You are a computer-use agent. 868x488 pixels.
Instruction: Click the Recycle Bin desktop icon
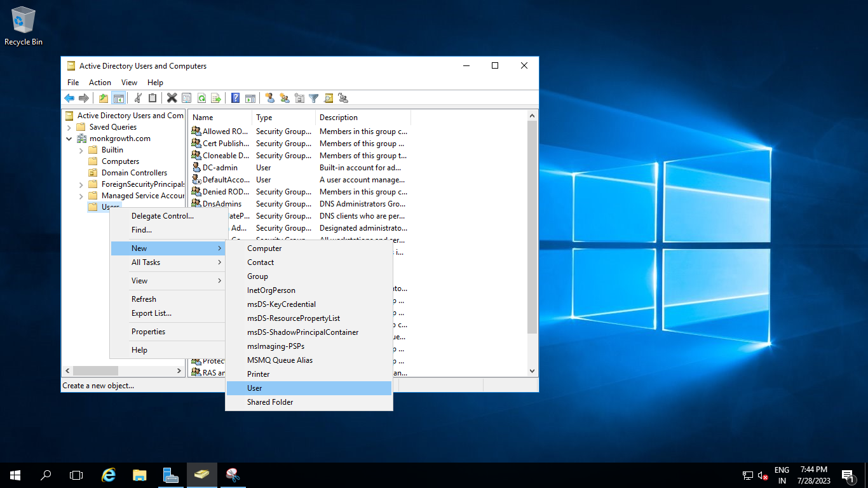tap(24, 26)
